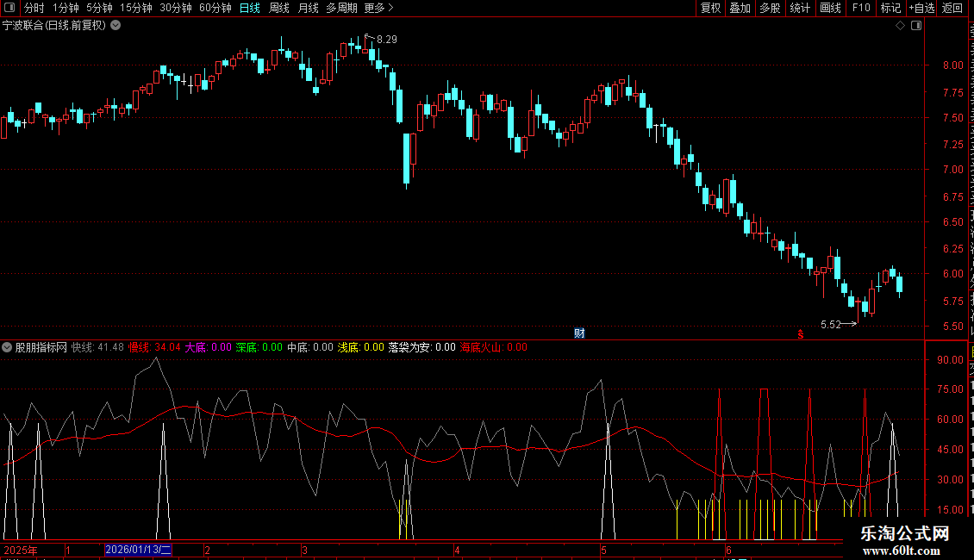Add stock via +自选 button

click(x=921, y=8)
